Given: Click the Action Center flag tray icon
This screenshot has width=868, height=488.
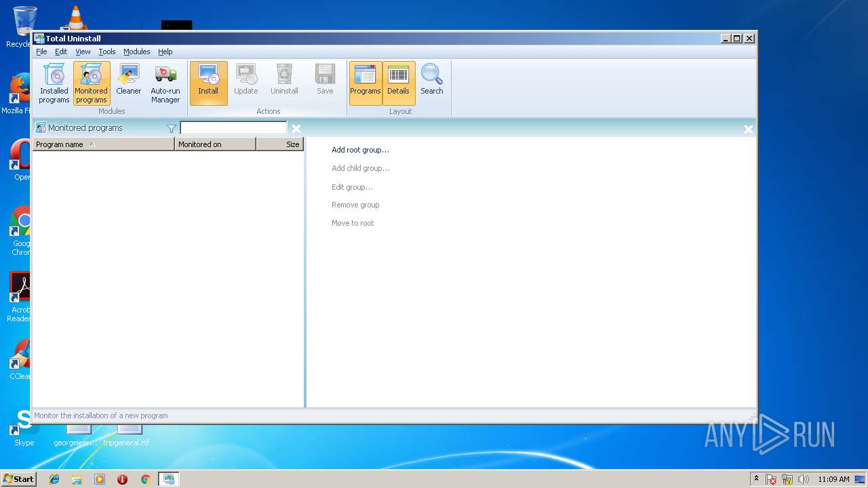Looking at the screenshot, I should [771, 479].
